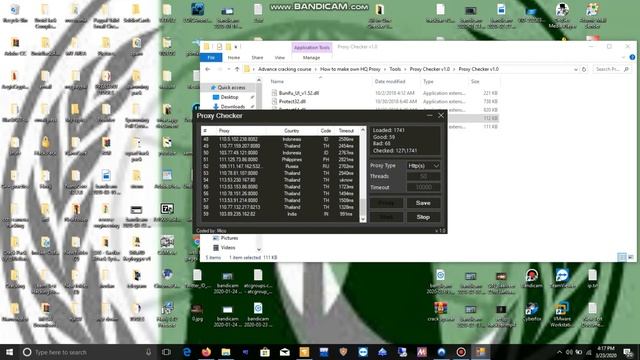This screenshot has width=640, height=360.
Task: Launch Microsoft Edge from the taskbar
Action: point(187,352)
